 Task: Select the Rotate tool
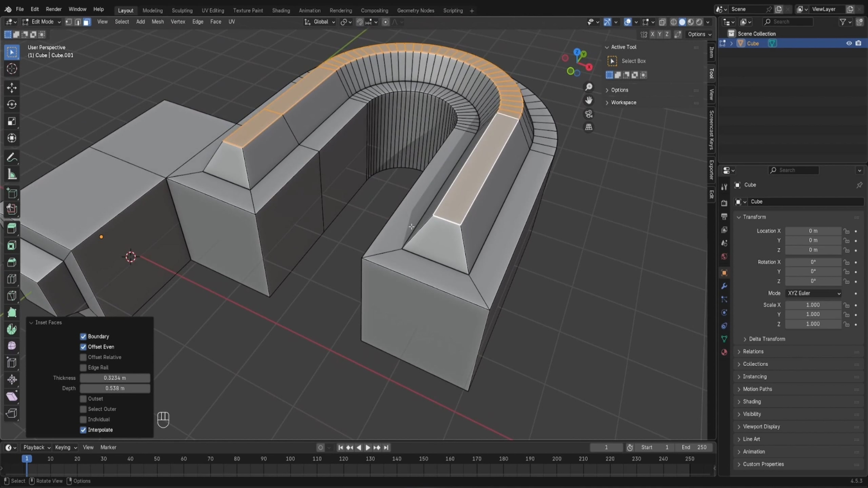coord(12,104)
